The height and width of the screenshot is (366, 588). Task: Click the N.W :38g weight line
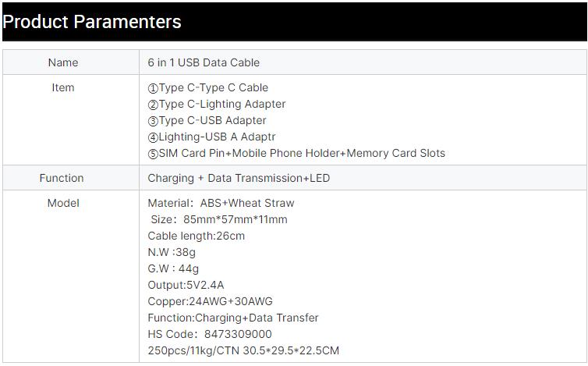tap(172, 252)
